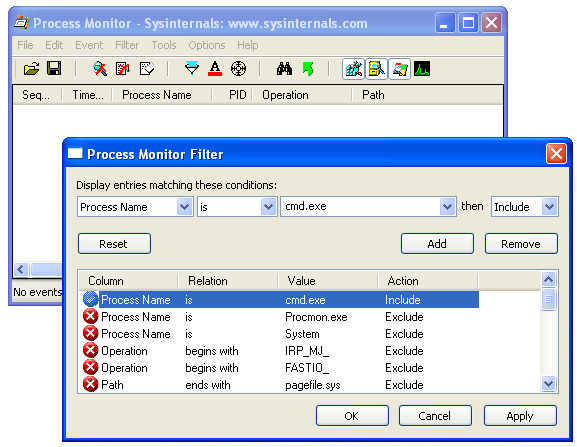Click the Save floppy disk icon
This screenshot has height=447, width=577.
[x=54, y=68]
